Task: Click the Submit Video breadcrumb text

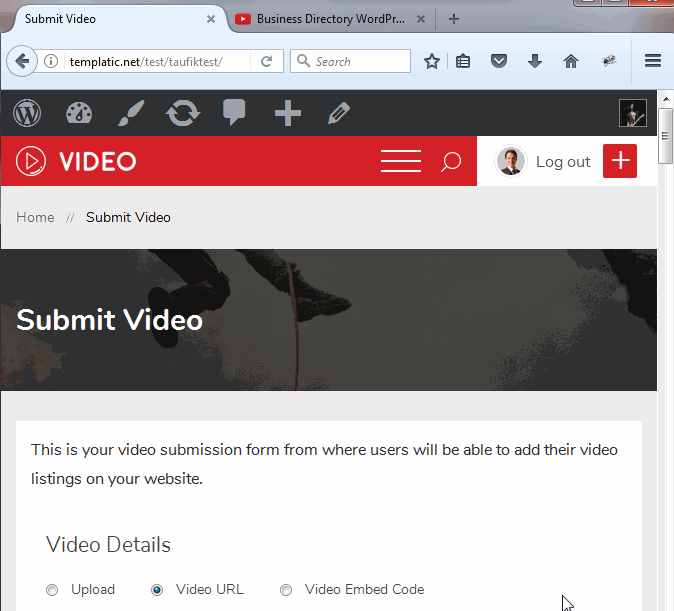Action: (x=128, y=218)
